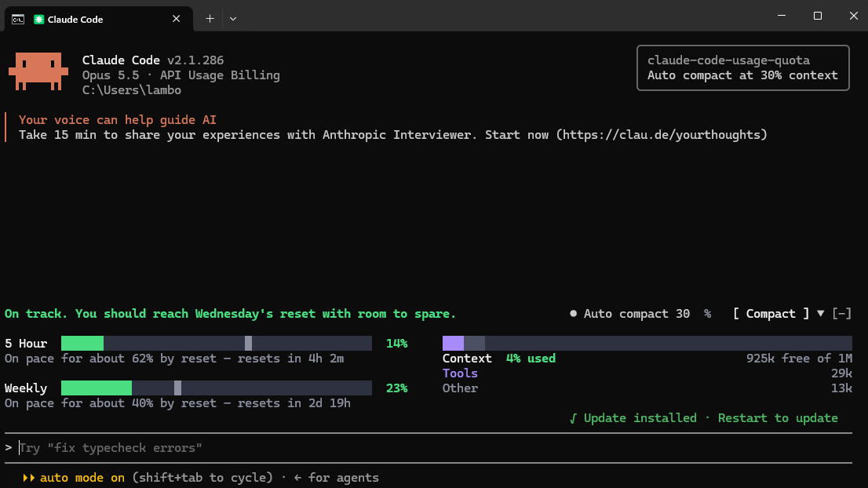This screenshot has height=488, width=868.
Task: Click the C:\Users\lambo path
Action: tap(132, 90)
